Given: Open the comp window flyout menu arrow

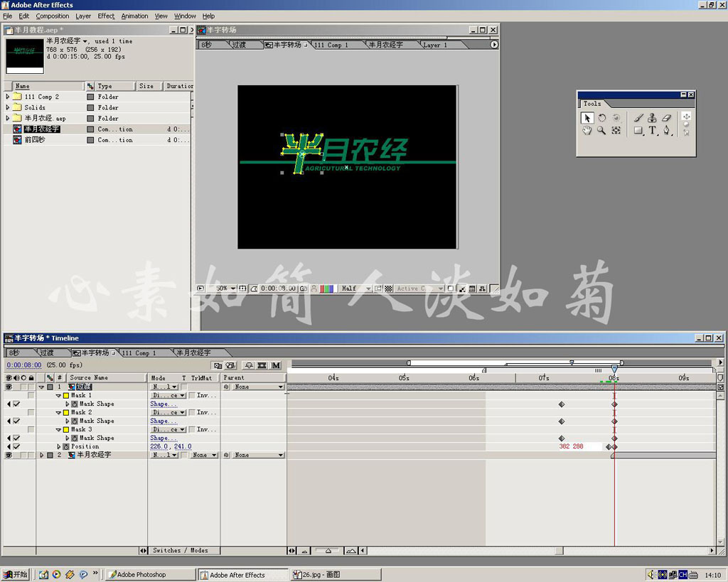Looking at the screenshot, I should tap(494, 45).
